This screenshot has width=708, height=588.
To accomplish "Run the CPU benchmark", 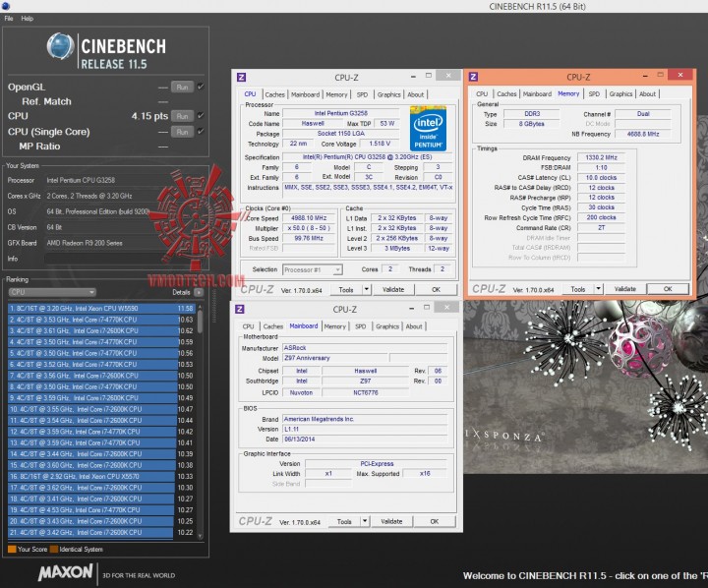I will [x=183, y=116].
